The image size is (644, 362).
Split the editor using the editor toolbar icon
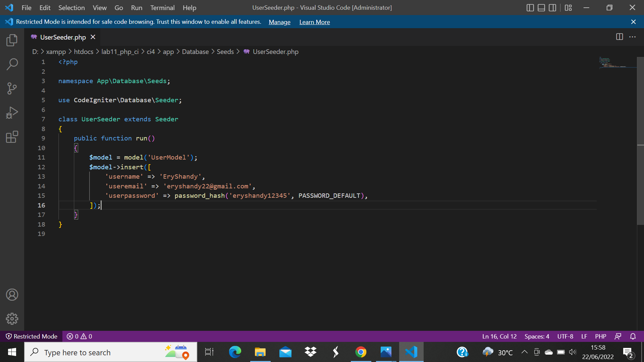(619, 37)
